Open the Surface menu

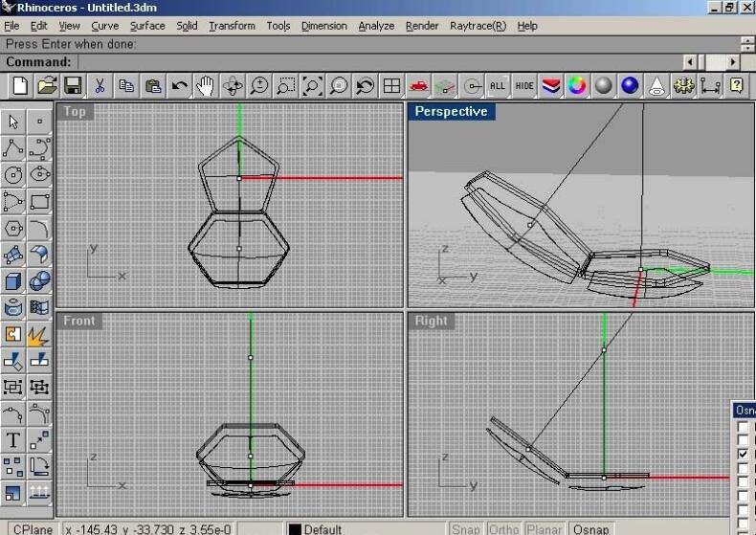(147, 26)
